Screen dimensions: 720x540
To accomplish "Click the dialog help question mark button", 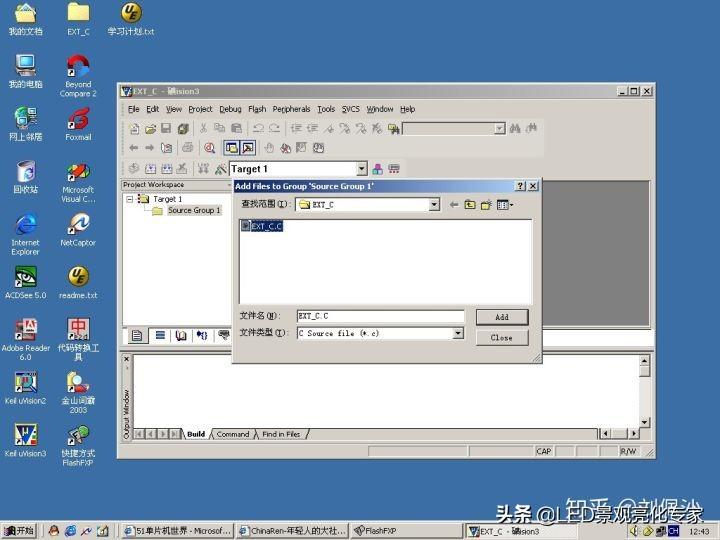I will pyautogui.click(x=520, y=186).
